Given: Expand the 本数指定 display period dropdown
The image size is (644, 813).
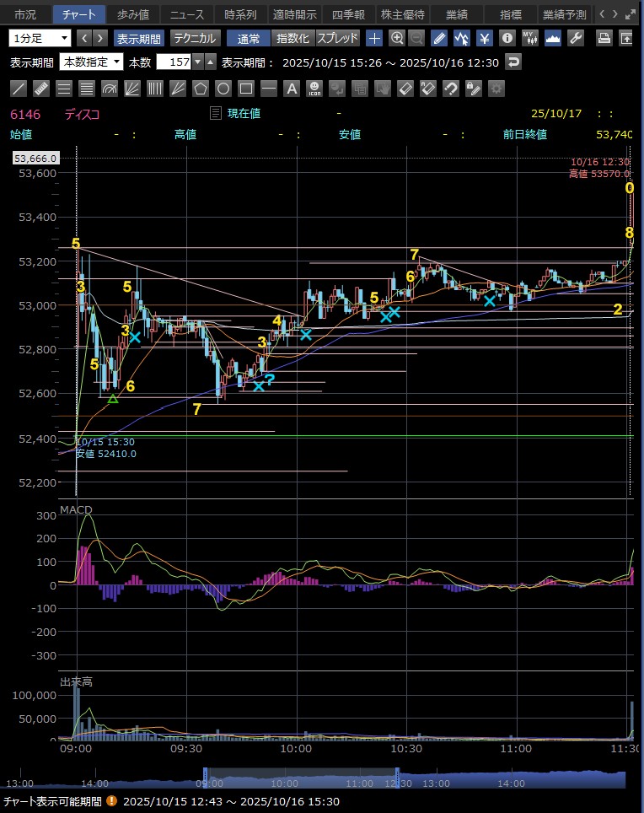Looking at the screenshot, I should (91, 62).
